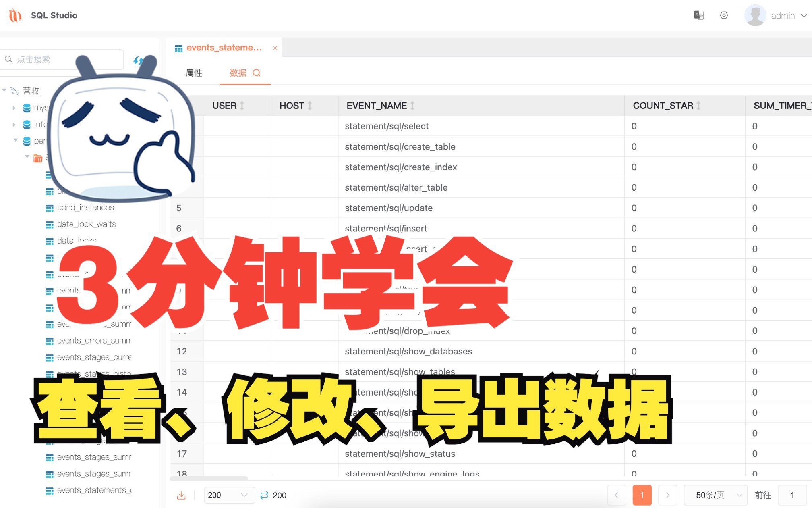The height and width of the screenshot is (508, 812).
Task: Click the admin profile avatar
Action: click(x=755, y=15)
